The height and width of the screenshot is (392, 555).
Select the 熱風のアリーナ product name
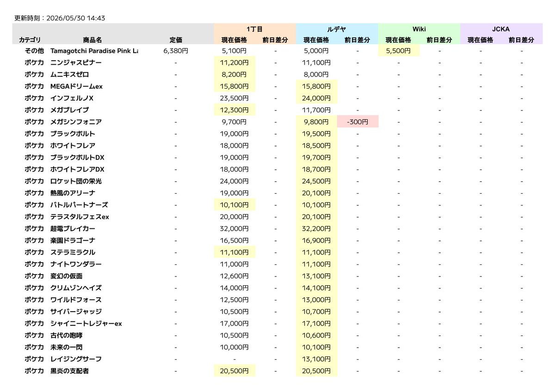[x=73, y=193]
